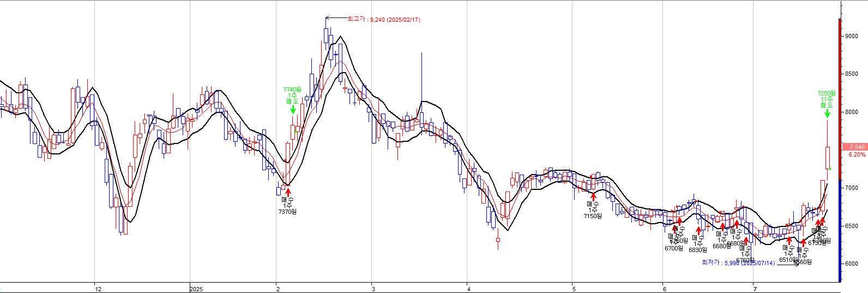This screenshot has height=293, width=868.
Task: Click the 7150원 buy price text
Action: tap(593, 216)
